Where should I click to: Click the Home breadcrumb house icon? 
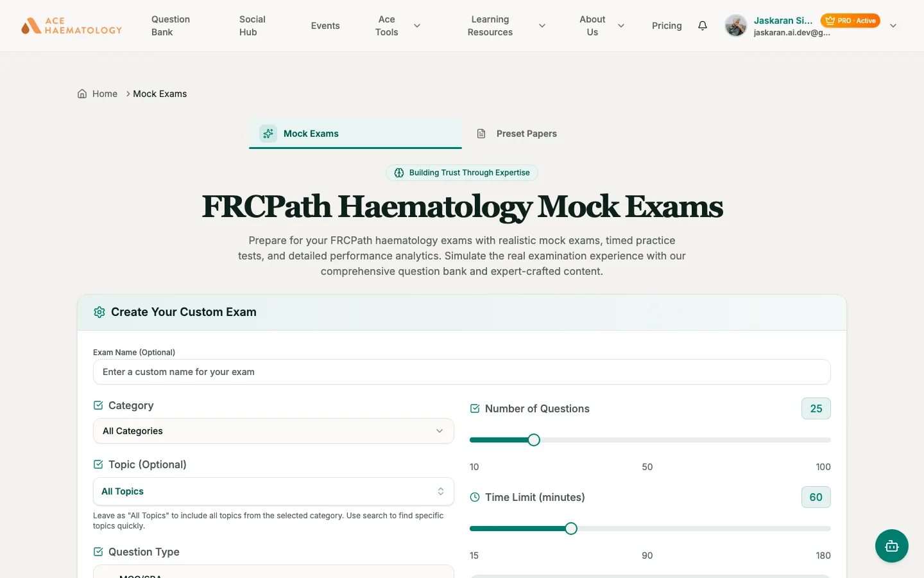pos(82,94)
